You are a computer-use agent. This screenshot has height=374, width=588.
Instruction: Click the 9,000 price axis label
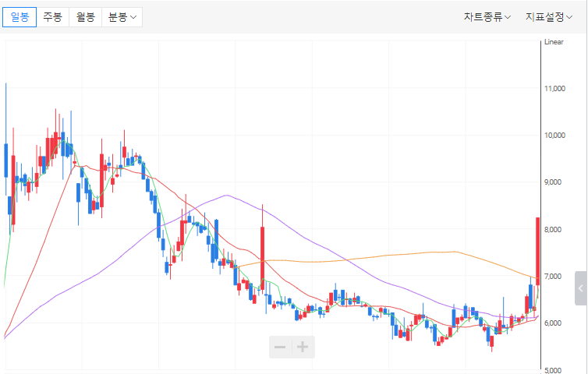553,182
